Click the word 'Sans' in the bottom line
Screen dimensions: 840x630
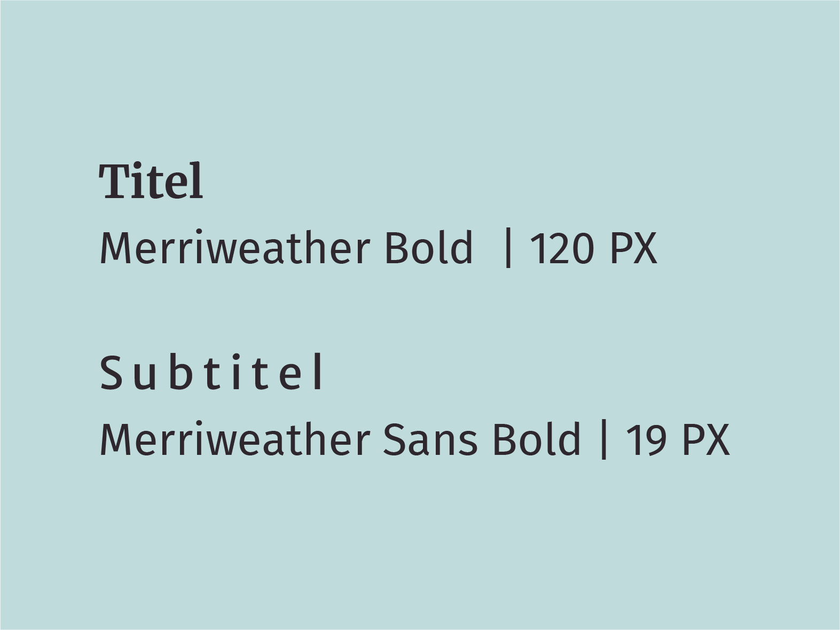click(430, 439)
